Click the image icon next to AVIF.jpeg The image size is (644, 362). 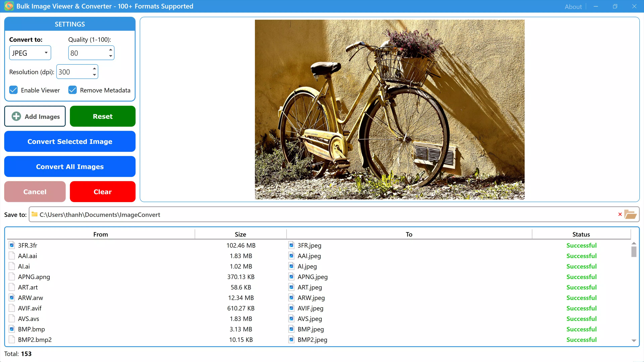click(291, 308)
